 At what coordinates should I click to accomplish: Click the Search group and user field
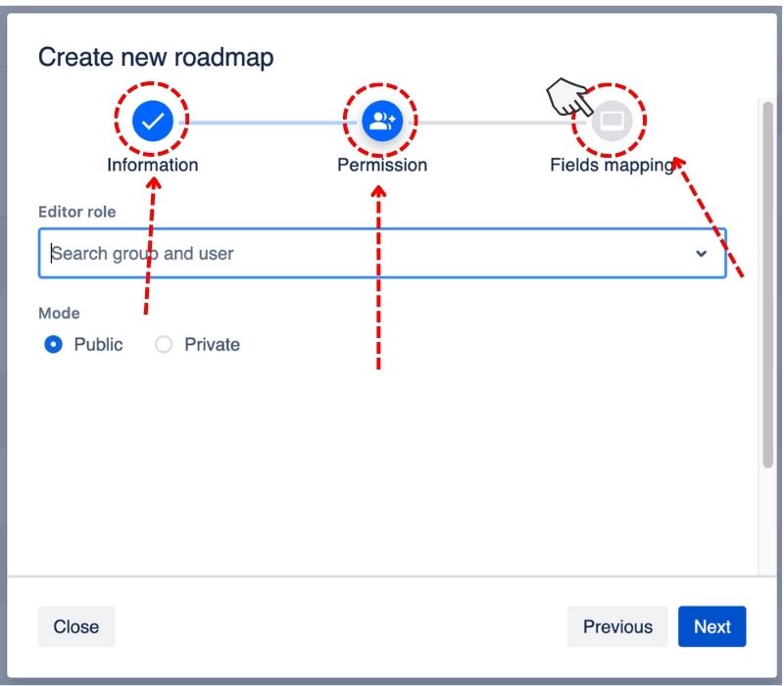click(363, 254)
